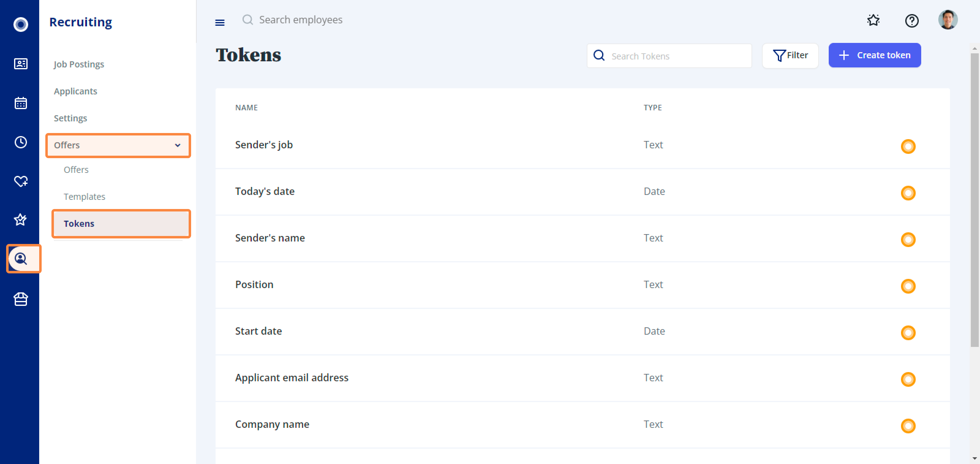Select the "Sender's name" token row
The width and height of the screenshot is (980, 464).
(582, 238)
